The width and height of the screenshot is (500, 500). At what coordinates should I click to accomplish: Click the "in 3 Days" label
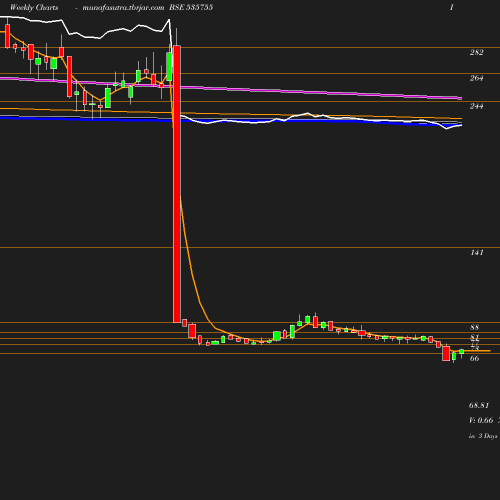pos(483,436)
